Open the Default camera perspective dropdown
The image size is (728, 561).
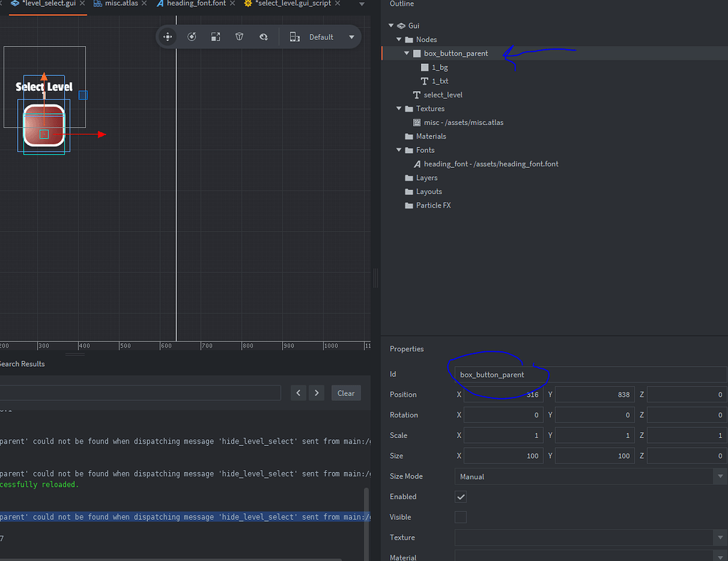(x=332, y=37)
